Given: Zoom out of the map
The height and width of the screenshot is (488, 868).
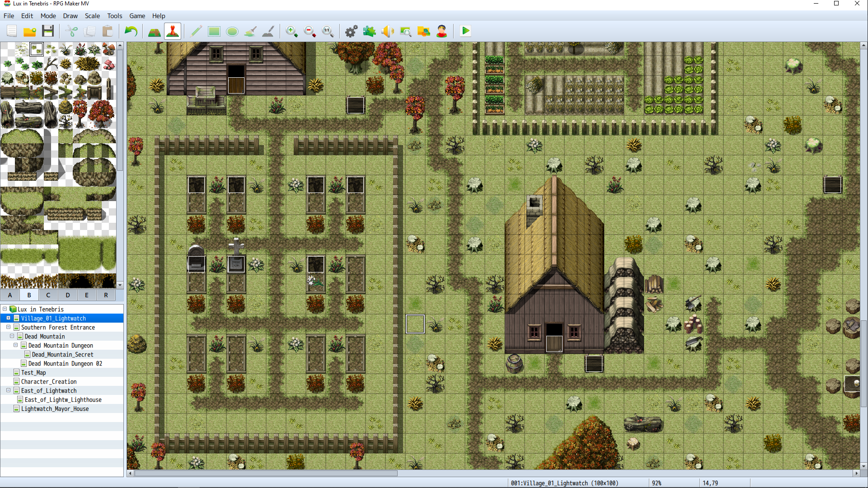Looking at the screenshot, I should [310, 31].
